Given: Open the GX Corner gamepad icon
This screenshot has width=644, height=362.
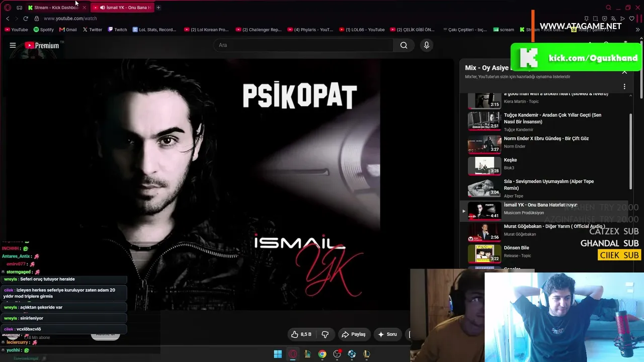Looking at the screenshot, I should click(x=19, y=8).
